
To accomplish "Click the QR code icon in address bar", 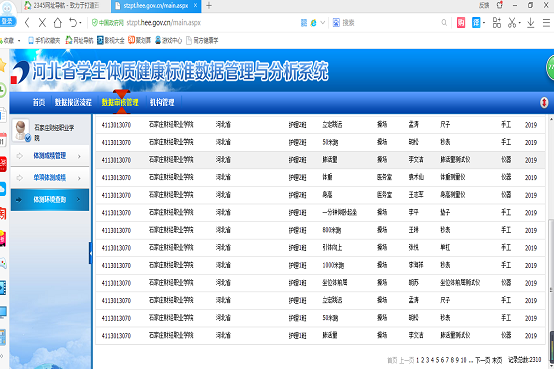I will [x=303, y=23].
